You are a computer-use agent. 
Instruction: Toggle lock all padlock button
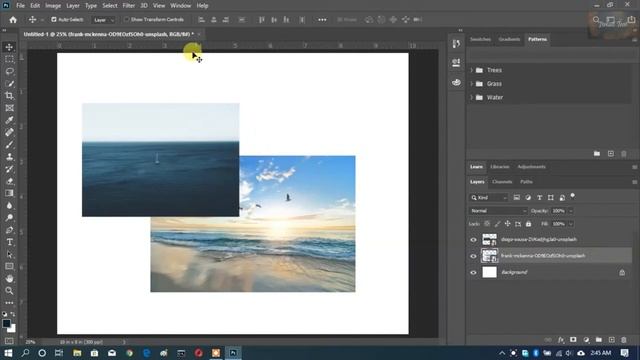(529, 224)
